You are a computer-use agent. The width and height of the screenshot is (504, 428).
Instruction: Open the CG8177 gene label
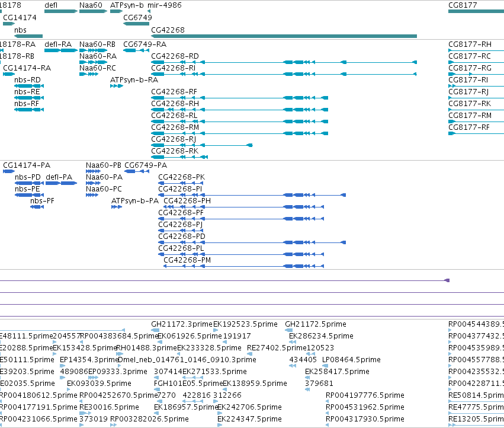click(463, 5)
